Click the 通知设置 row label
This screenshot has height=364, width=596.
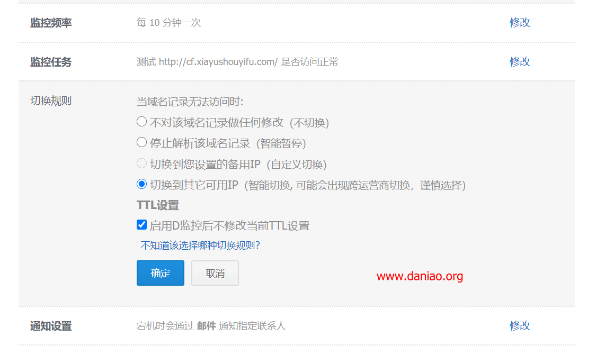[51, 326]
